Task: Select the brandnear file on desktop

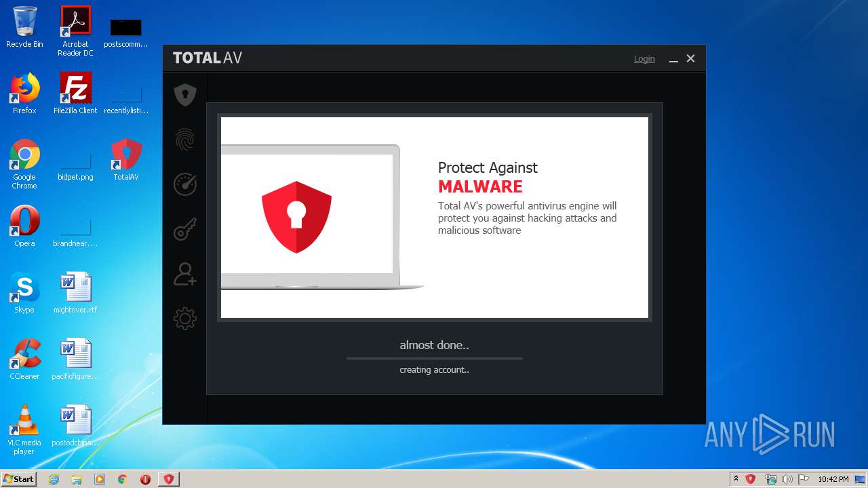Action: pos(75,230)
